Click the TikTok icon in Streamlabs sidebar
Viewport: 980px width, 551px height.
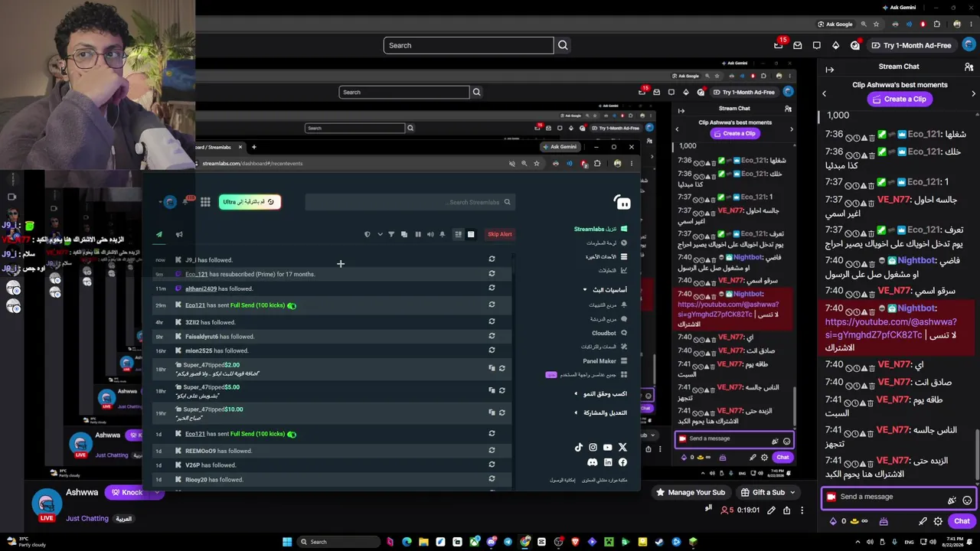(578, 448)
